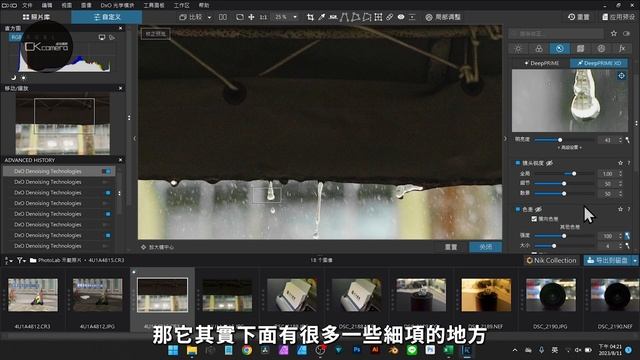Open export to disk dropdown arrow

(635, 260)
